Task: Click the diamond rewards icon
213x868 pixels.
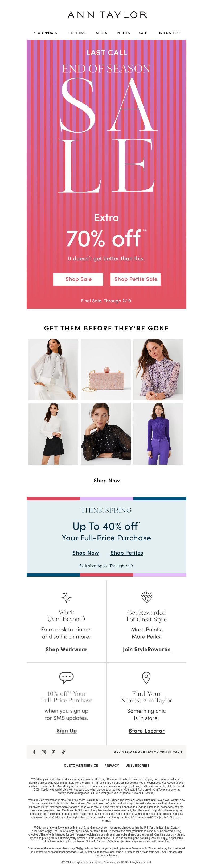Action: point(146,597)
